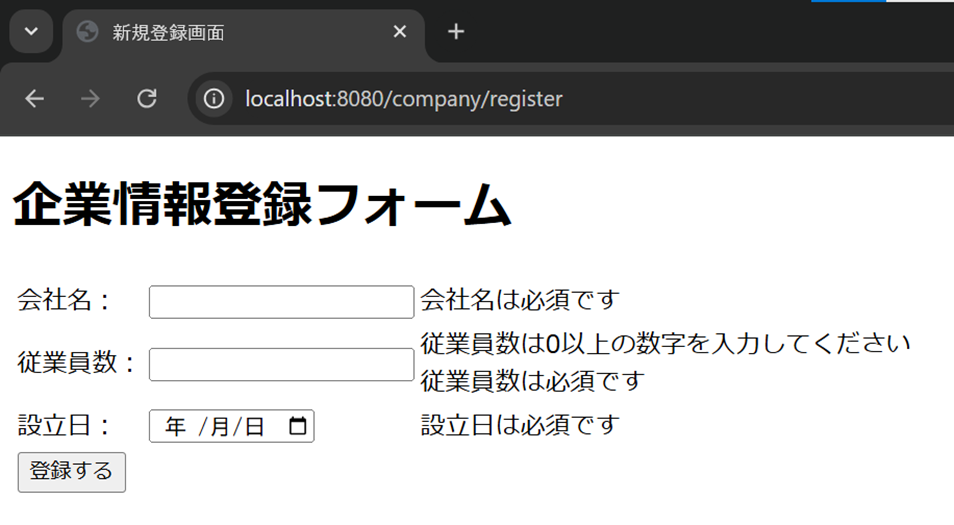Select the 日 segment in date field
Image resolution: width=954 pixels, height=525 pixels.
point(254,426)
